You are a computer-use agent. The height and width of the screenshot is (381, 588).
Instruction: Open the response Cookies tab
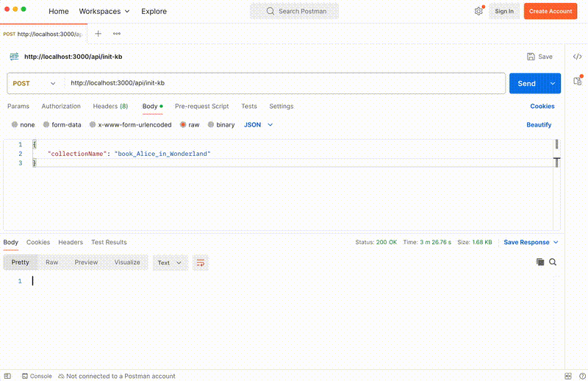coord(38,242)
